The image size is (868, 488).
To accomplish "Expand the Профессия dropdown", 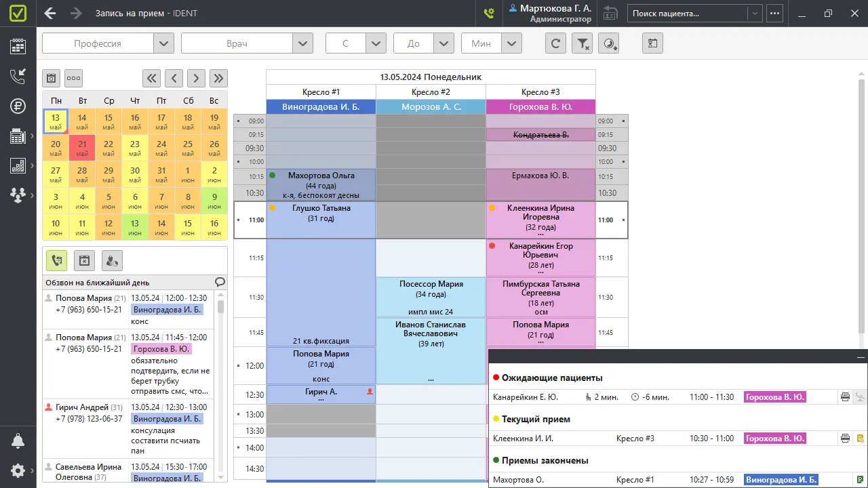I will pyautogui.click(x=163, y=43).
